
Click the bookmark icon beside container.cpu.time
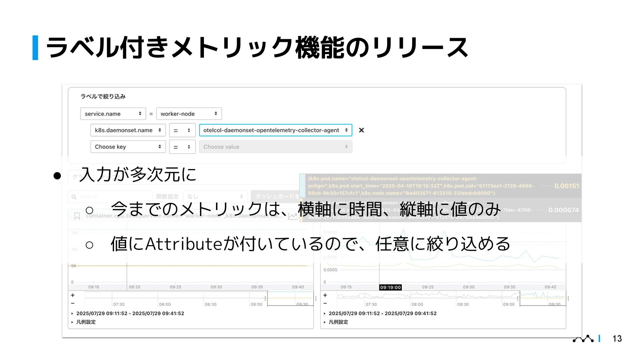(77, 216)
